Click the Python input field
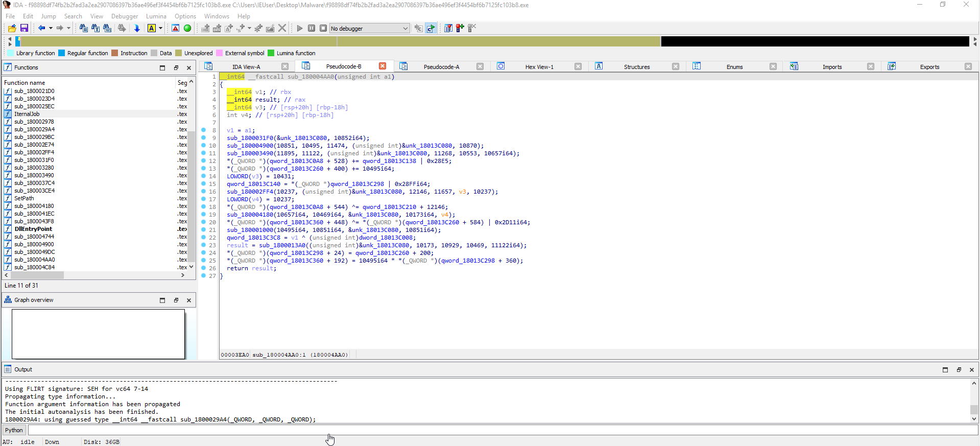Screen dimensions: 980x446 (x=503, y=430)
